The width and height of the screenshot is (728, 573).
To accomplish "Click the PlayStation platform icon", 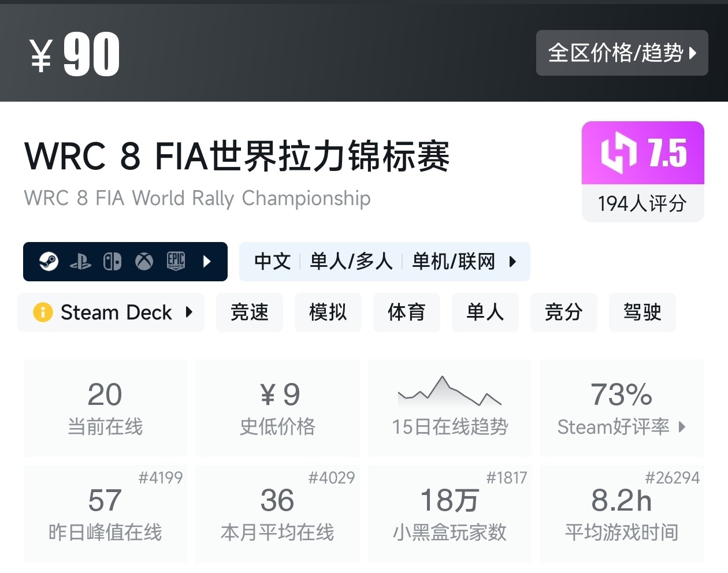I will [x=80, y=262].
